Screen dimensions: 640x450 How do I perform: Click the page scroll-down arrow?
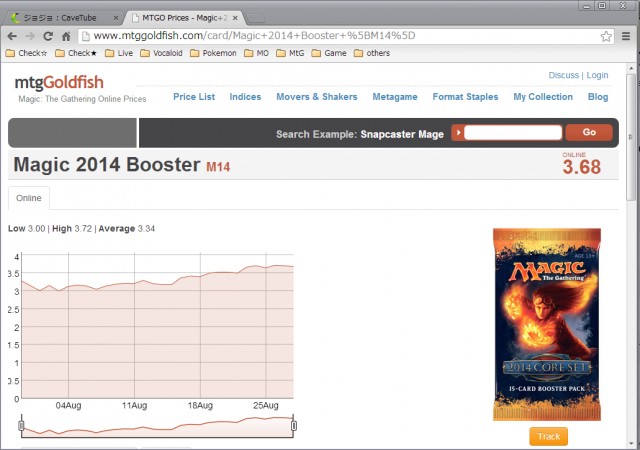click(x=631, y=443)
